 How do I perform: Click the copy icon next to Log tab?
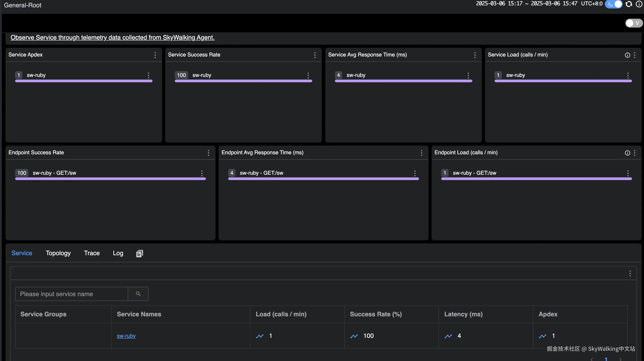click(139, 254)
